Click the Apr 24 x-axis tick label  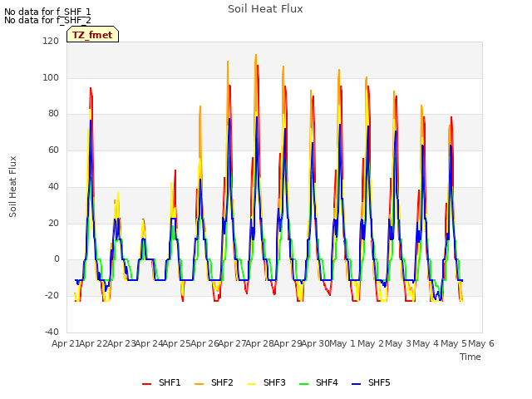(x=150, y=343)
